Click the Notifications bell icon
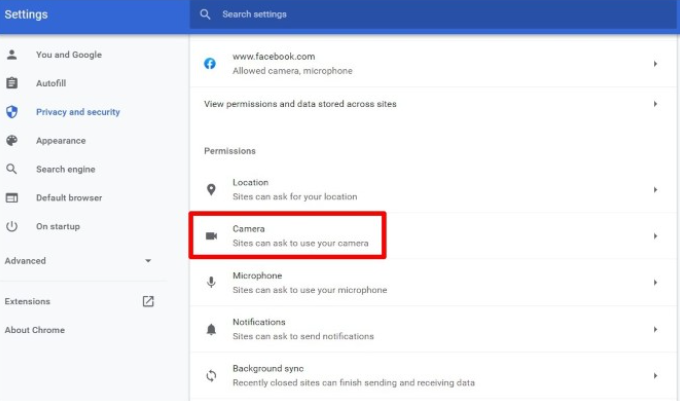This screenshot has height=401, width=680. (211, 329)
